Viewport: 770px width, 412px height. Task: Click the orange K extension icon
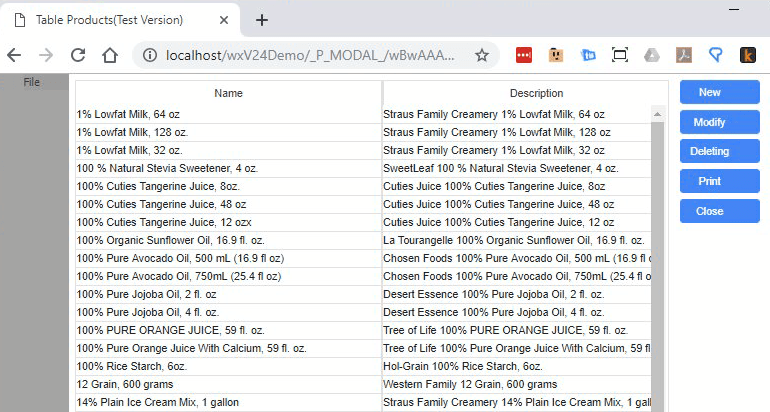coord(747,56)
